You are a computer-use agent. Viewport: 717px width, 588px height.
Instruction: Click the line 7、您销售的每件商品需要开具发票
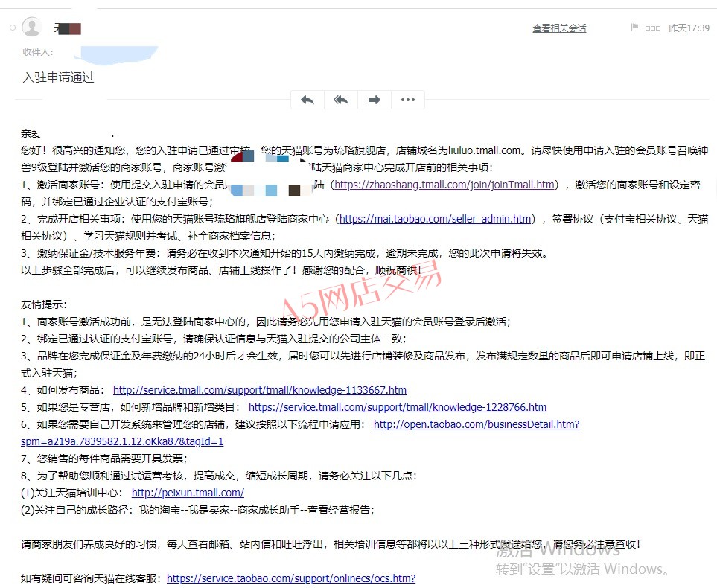pyautogui.click(x=103, y=458)
